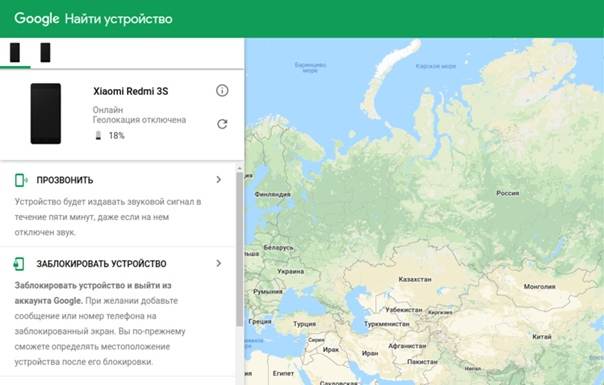Click the Украина label on the map
604x385 pixels.
[x=290, y=271]
